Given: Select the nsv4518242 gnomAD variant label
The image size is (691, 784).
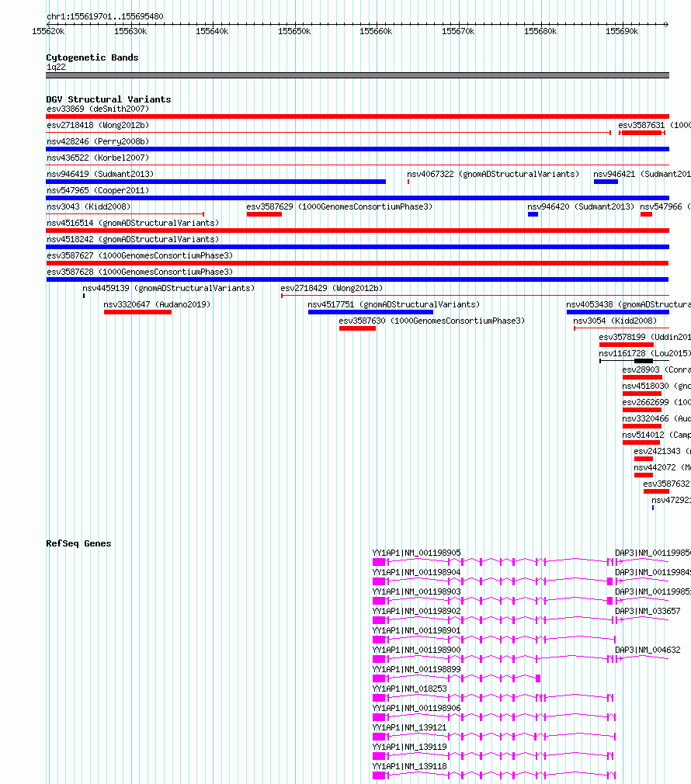Looking at the screenshot, I should (133, 240).
